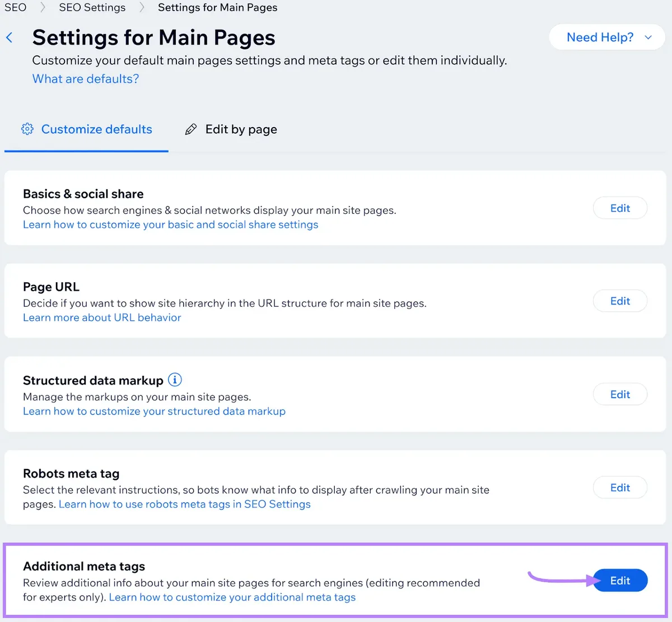Edit Structured data markup settings
672x622 pixels.
(620, 394)
